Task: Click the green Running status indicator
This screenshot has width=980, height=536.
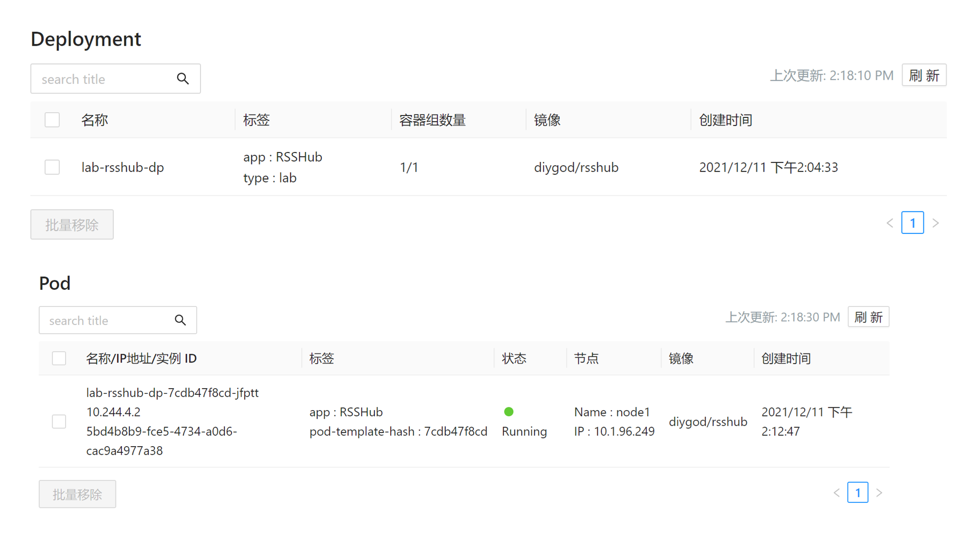Action: tap(509, 412)
